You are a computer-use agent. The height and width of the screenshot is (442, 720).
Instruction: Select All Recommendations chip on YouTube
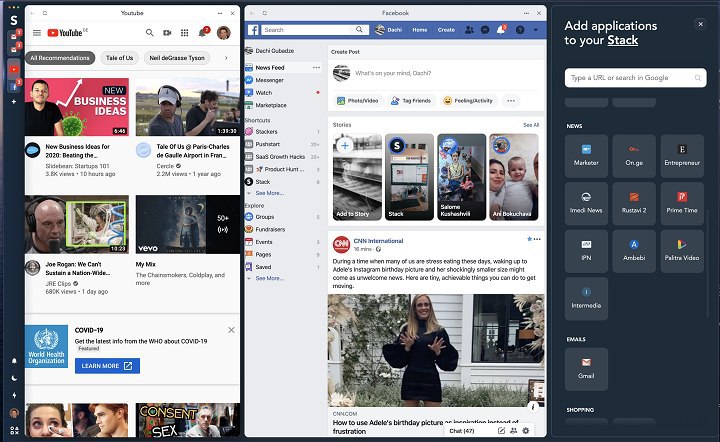(60, 58)
